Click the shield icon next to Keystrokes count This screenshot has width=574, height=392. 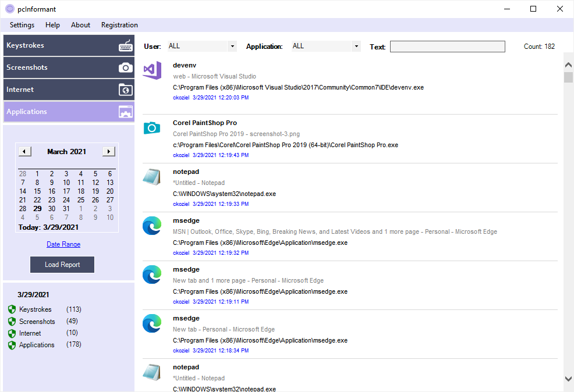pos(12,309)
